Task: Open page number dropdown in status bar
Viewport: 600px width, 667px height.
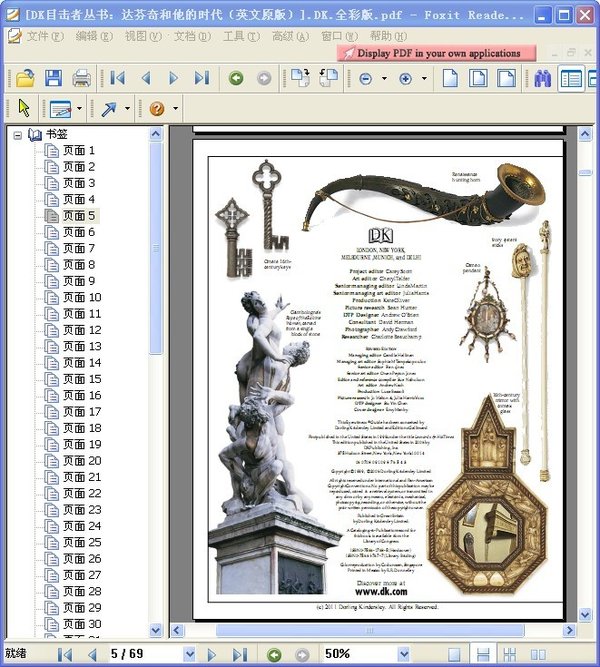Action: 190,654
